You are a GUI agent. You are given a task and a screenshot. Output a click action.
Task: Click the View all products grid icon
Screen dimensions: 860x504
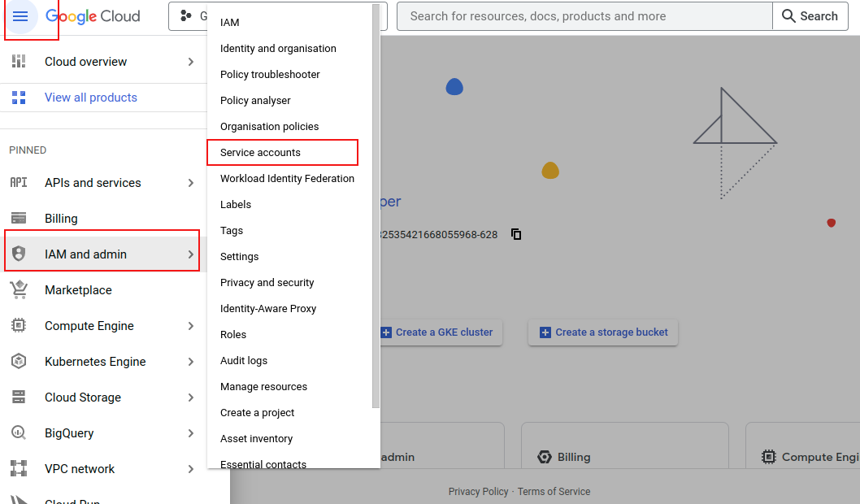19,98
